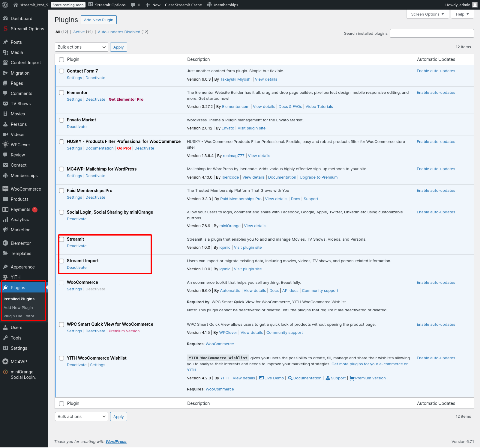Click the Analytics bar chart icon
The width and height of the screenshot is (480, 448).
point(5,220)
